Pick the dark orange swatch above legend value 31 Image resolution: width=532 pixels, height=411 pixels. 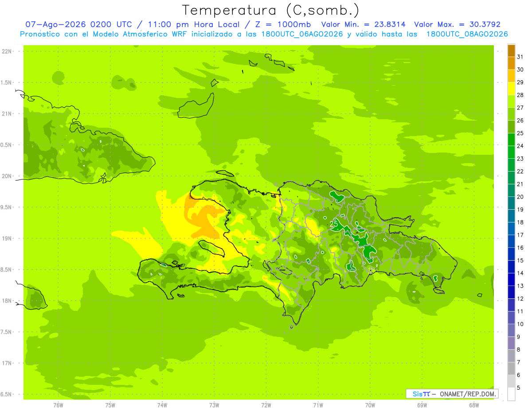(x=512, y=51)
